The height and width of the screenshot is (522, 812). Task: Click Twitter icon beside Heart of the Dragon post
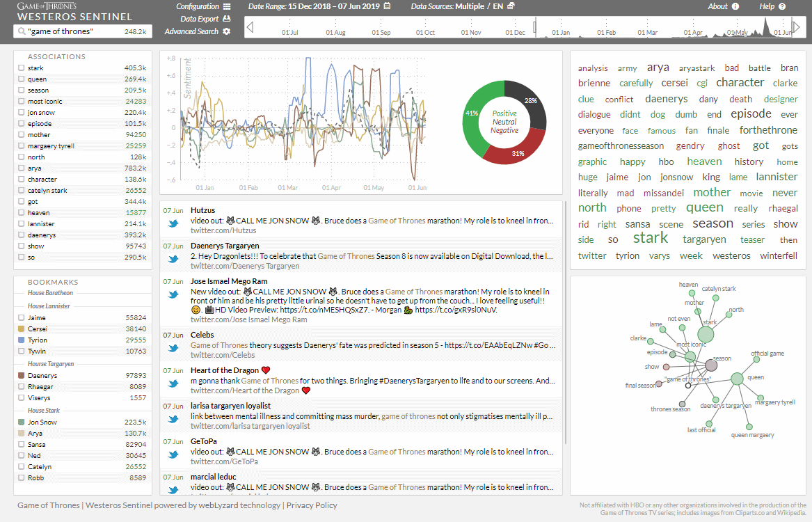[173, 383]
